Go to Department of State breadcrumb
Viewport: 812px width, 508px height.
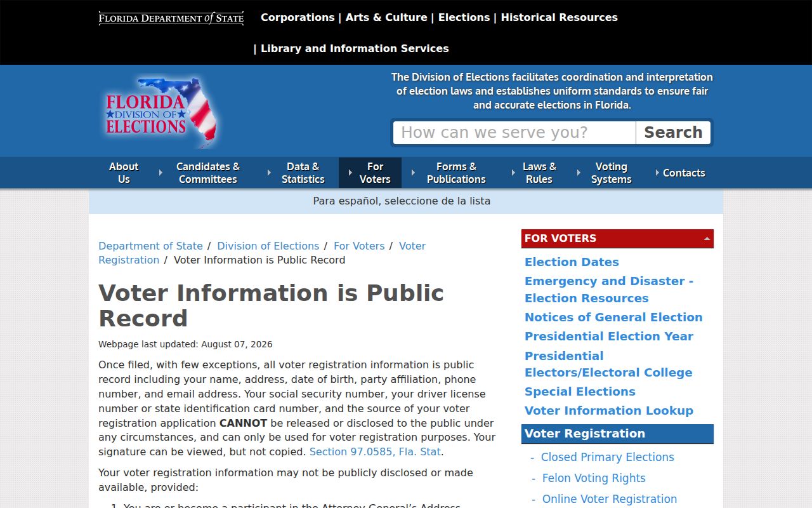tap(150, 246)
